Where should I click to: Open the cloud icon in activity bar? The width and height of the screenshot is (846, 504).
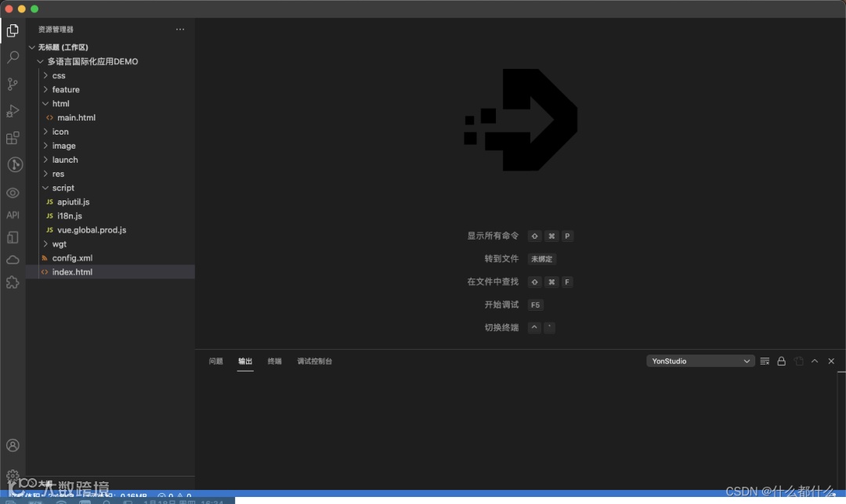tap(13, 260)
